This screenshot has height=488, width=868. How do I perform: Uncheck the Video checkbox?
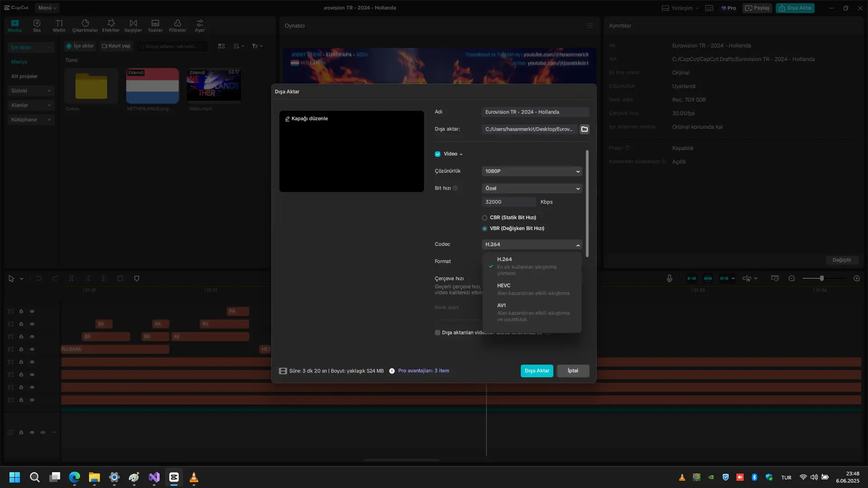click(x=438, y=154)
